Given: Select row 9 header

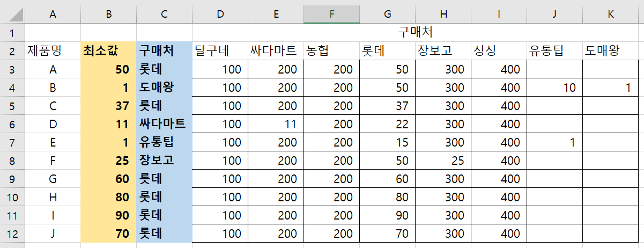Looking at the screenshot, I should coord(12,179).
